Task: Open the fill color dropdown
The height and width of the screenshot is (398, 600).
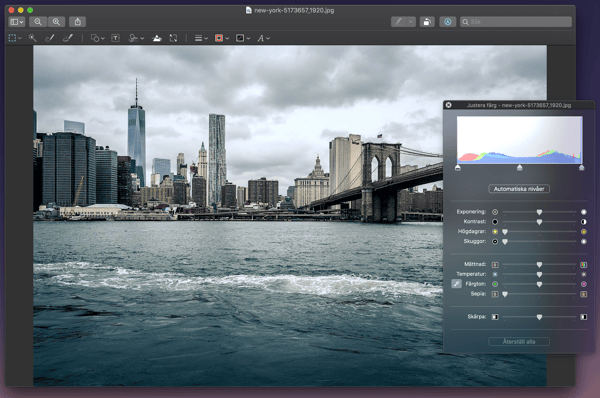Action: click(x=243, y=38)
